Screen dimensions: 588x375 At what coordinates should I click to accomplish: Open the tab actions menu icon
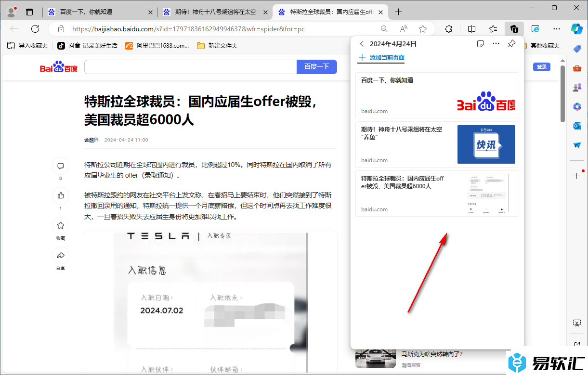29,12
